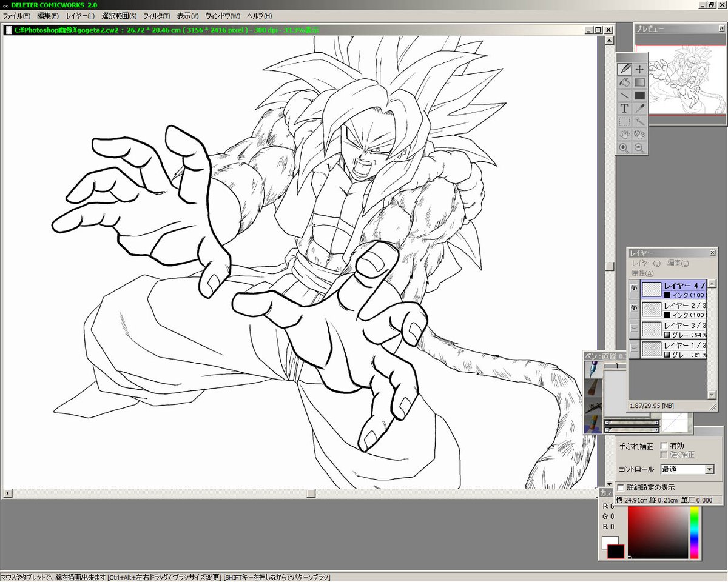Screen dimensions: 728x582
Task: Select the レイヤー 2 layer row
Action: coord(673,310)
